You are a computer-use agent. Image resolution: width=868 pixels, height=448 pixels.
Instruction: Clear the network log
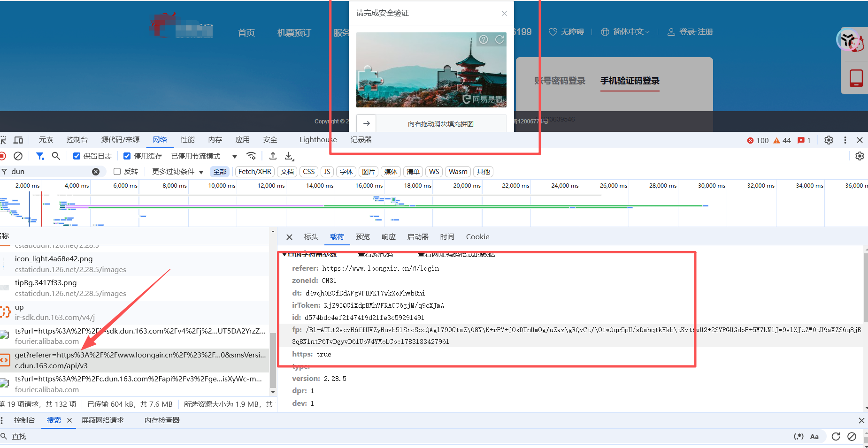(18, 156)
